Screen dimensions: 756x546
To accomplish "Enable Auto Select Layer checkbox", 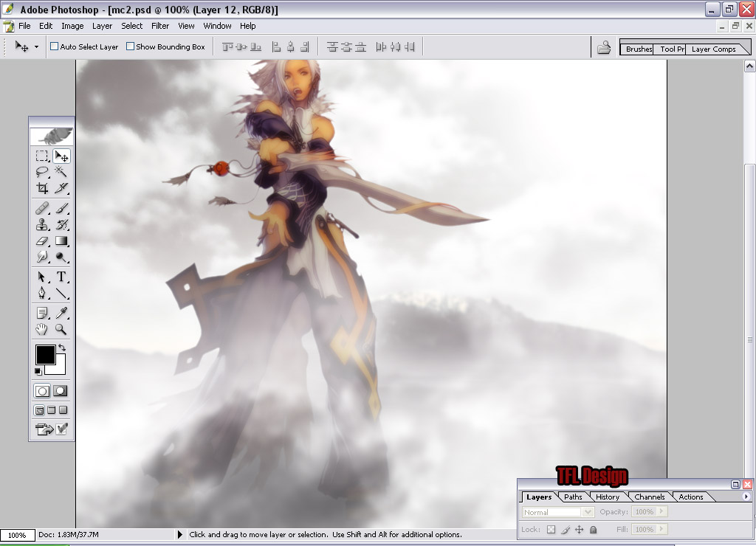I will pyautogui.click(x=55, y=46).
